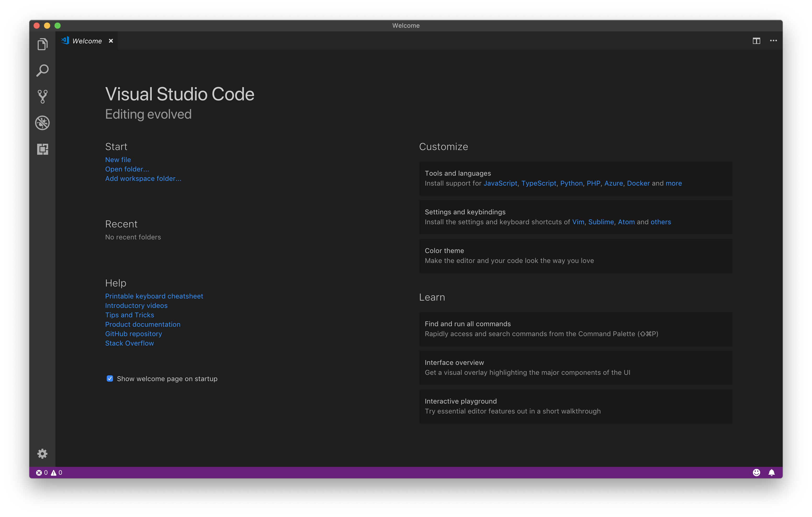Close the Welcome tab
This screenshot has height=517, width=812.
point(111,41)
